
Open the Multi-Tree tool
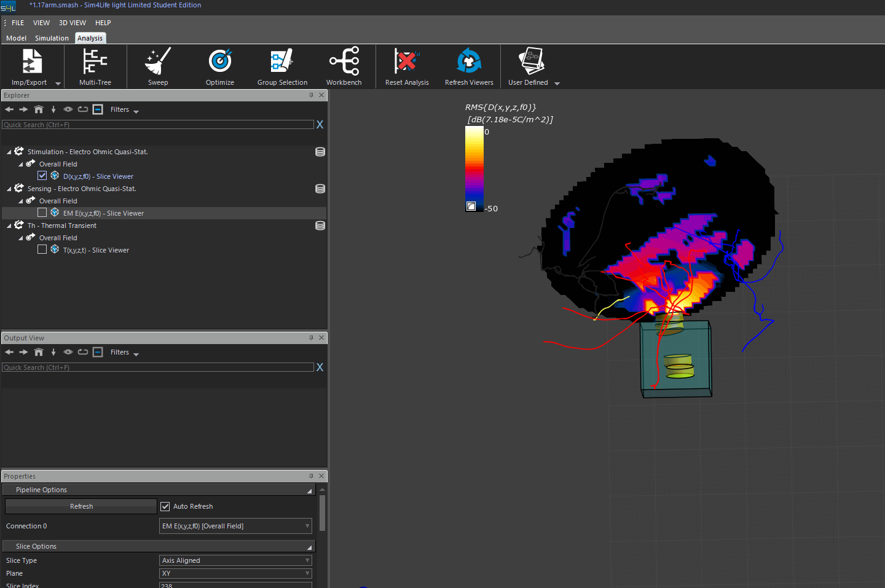95,66
